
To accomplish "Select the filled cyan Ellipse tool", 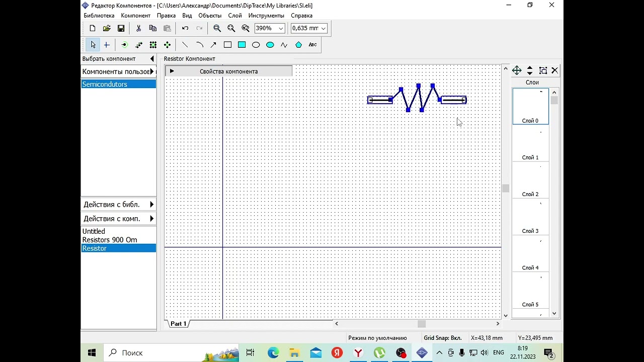I will pos(270,45).
